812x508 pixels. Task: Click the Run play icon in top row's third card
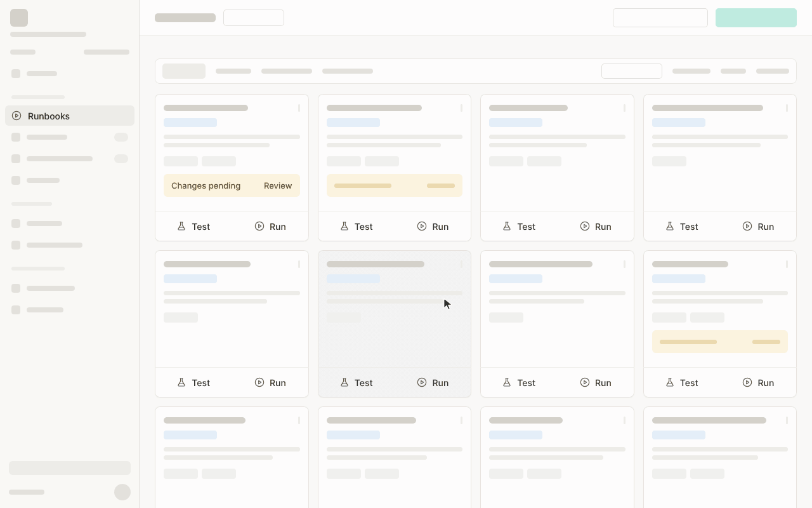pyautogui.click(x=585, y=226)
